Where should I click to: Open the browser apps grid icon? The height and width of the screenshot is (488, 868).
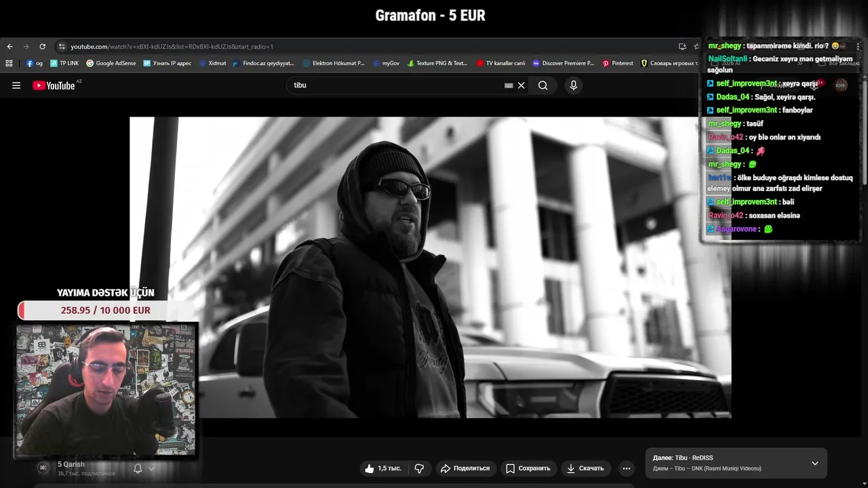[x=9, y=63]
